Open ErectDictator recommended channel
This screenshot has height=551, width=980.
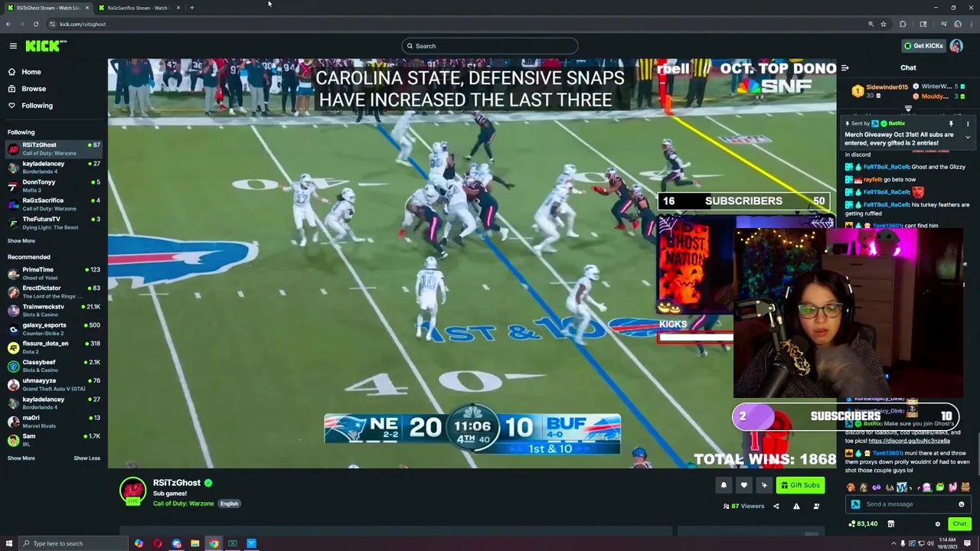pos(54,292)
